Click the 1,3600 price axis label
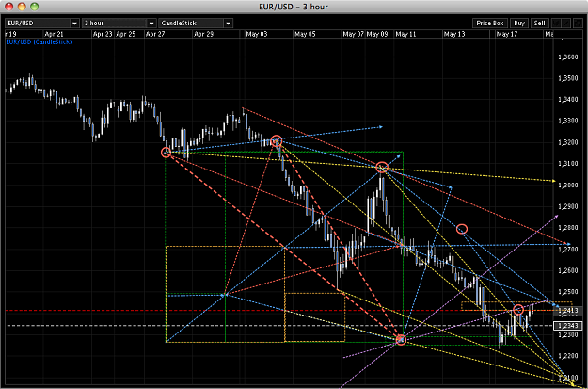Viewport: 588px width, 389px height. 566,57
